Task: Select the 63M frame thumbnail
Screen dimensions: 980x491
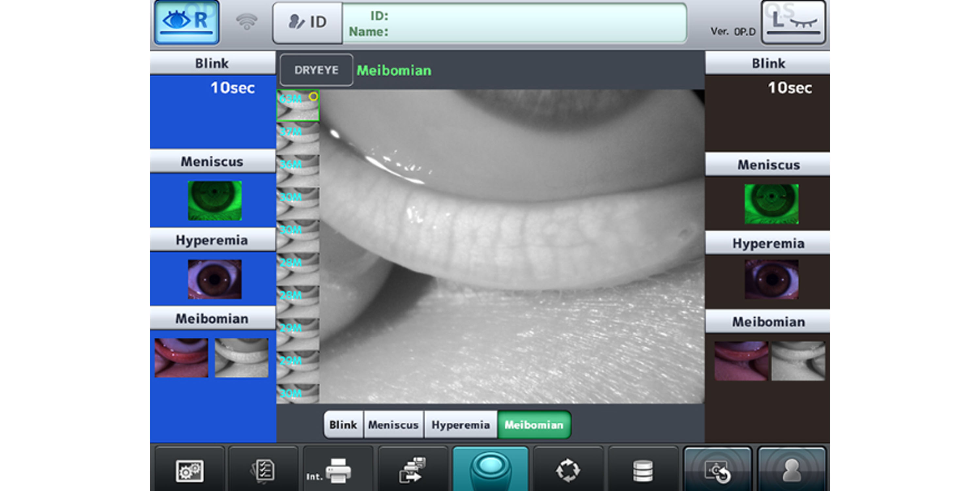Action: pos(298,106)
